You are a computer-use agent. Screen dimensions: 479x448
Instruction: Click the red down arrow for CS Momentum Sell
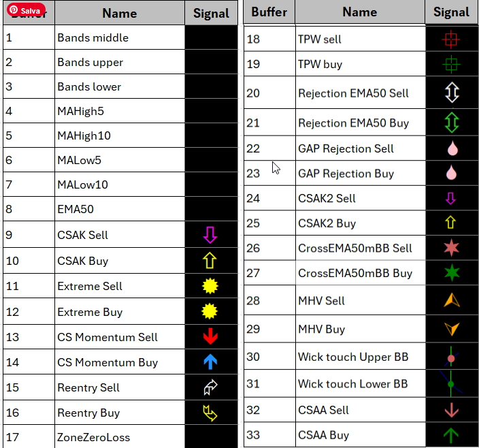[x=210, y=336]
